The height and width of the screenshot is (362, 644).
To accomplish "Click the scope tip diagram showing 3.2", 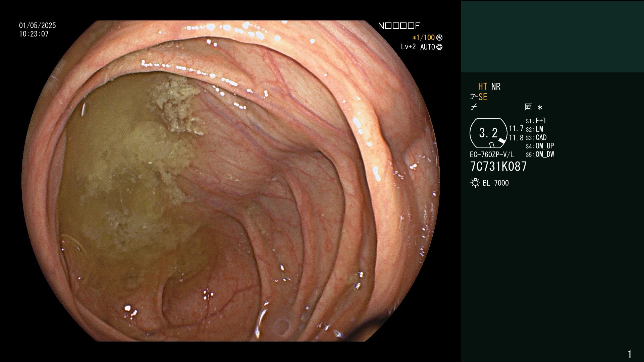I will [x=488, y=133].
